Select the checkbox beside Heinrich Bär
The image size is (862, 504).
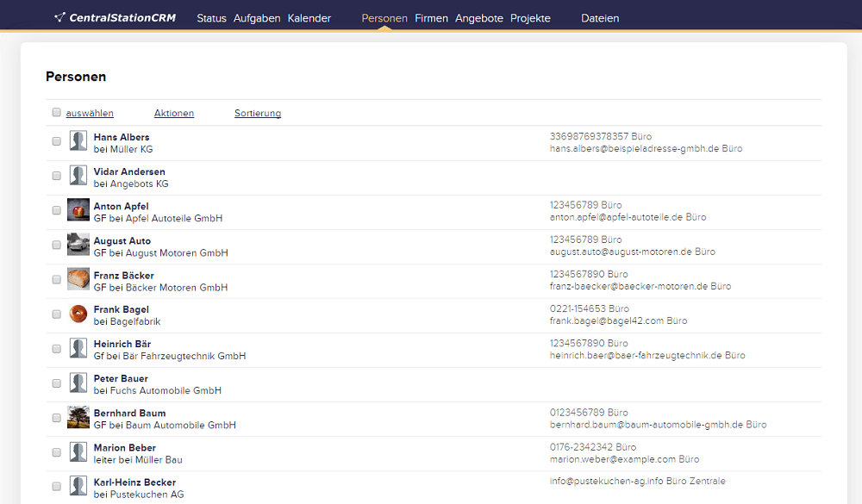pos(57,349)
